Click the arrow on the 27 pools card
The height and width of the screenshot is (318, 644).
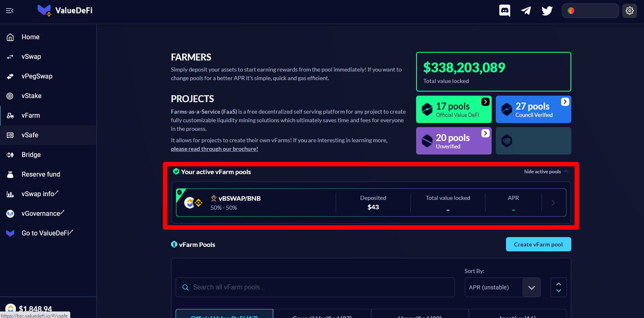tap(565, 102)
